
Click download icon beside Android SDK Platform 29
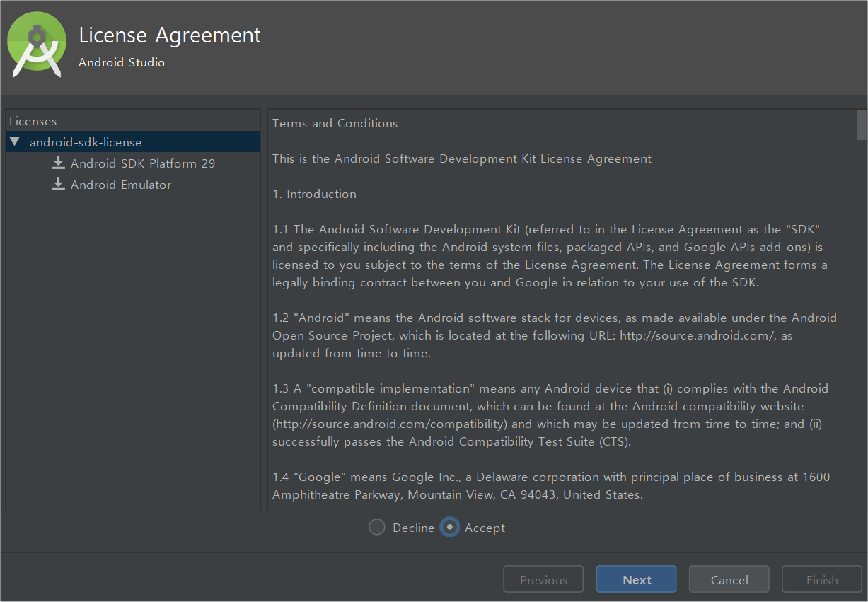click(x=58, y=163)
